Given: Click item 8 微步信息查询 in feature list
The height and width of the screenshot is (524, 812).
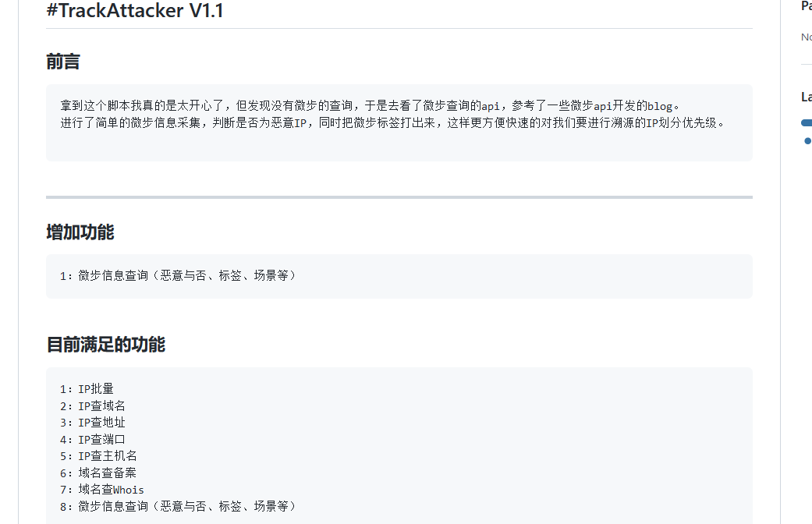Looking at the screenshot, I should 179,506.
